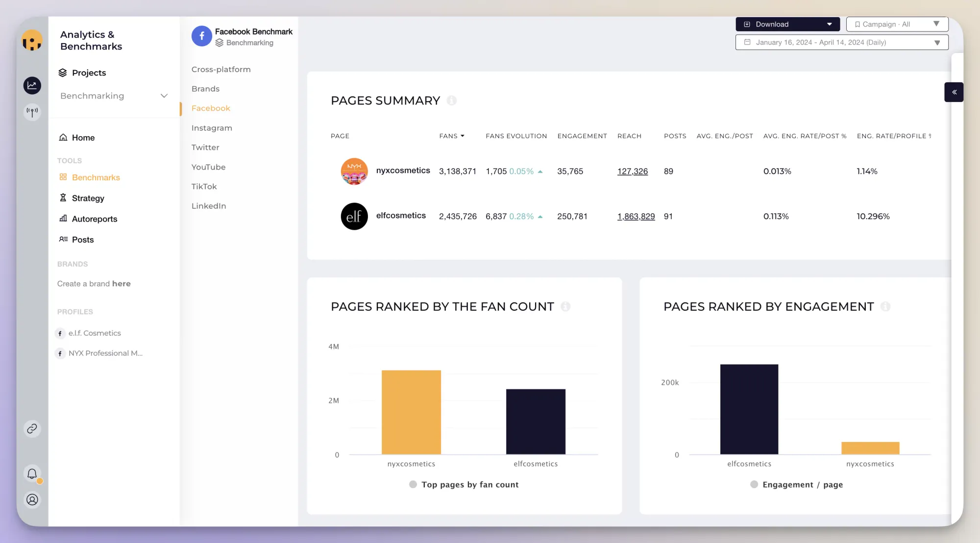Click the link/chain icon in left dock
The height and width of the screenshot is (543, 980).
[x=31, y=429]
